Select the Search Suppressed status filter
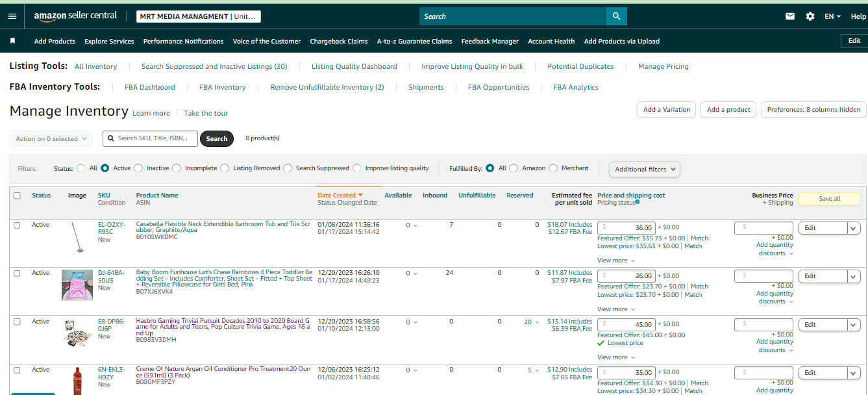 click(x=288, y=168)
